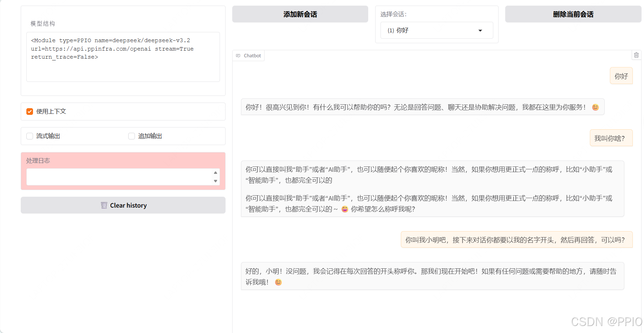The image size is (644, 333).
Task: Disable the 使用上下文 checkbox
Action: 30,111
